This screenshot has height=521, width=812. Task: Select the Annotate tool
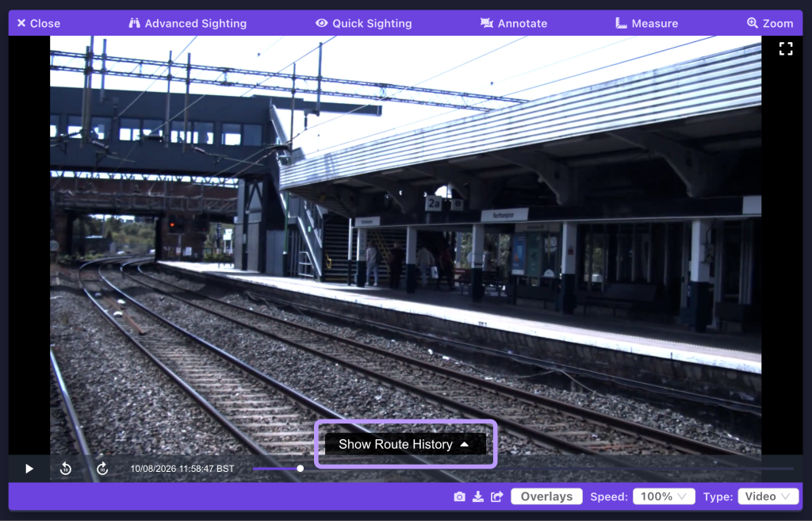click(514, 23)
